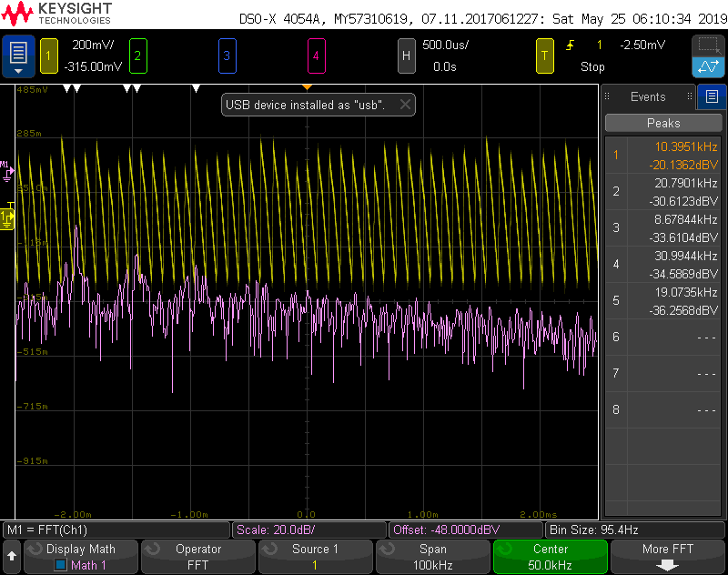Open the horizontal timebase settings icon

[407, 55]
